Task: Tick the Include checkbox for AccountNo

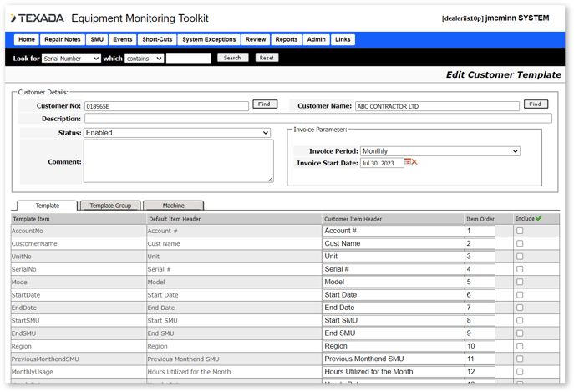Action: tap(520, 231)
